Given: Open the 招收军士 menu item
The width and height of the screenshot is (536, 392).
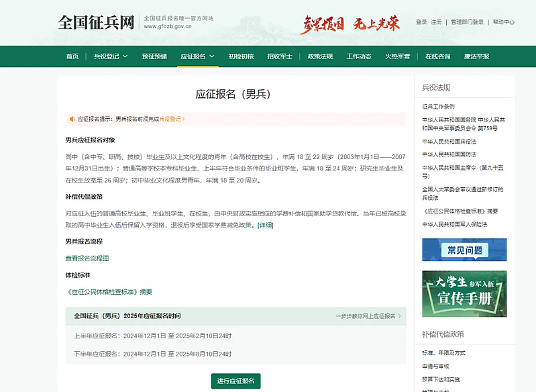Looking at the screenshot, I should pos(280,56).
